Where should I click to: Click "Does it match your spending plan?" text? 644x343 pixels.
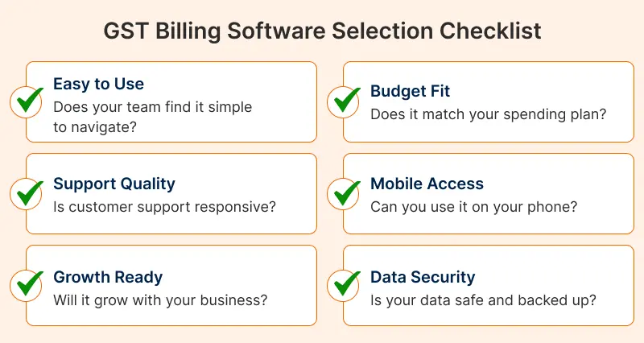click(x=488, y=114)
